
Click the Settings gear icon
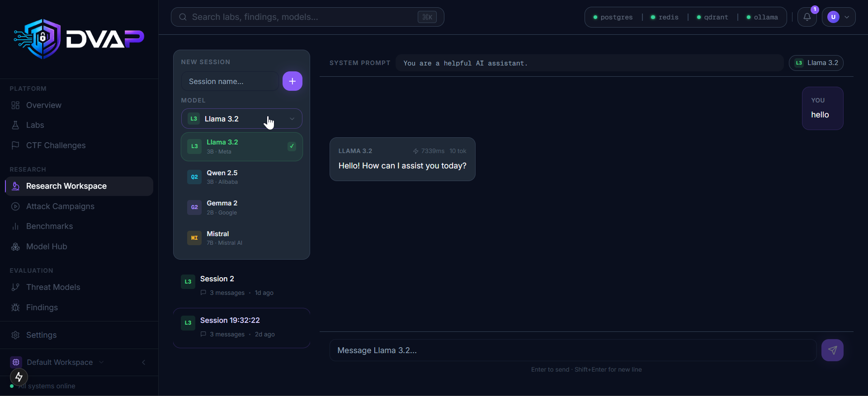pyautogui.click(x=15, y=335)
